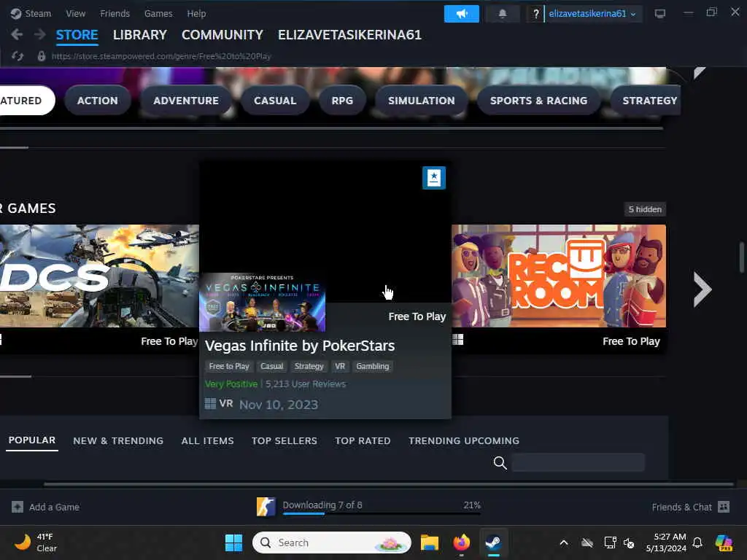Click the Strategy tag on Vegas Infinite
The height and width of the screenshot is (560, 747).
309,366
